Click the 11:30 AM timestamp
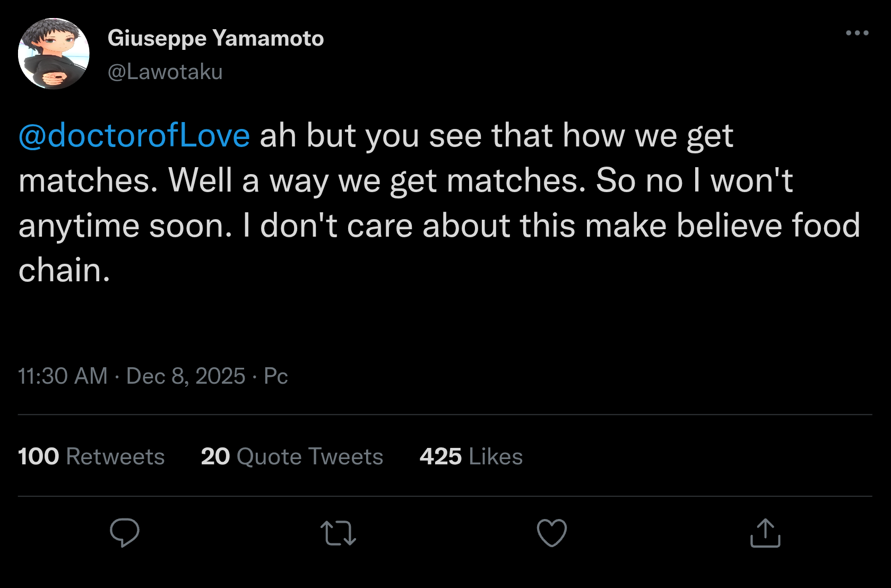The height and width of the screenshot is (588, 891). 63,376
